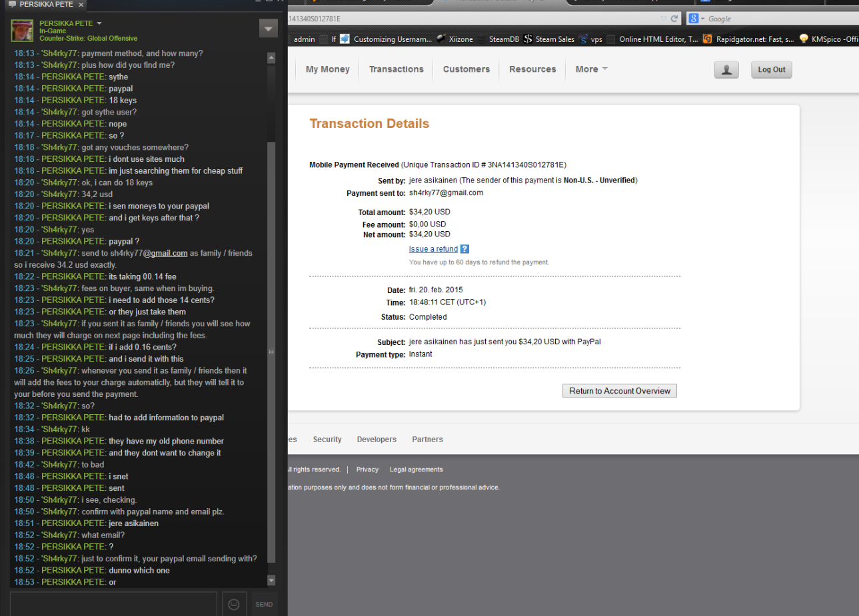Image resolution: width=859 pixels, height=616 pixels.
Task: Click Return to Account Overview button
Action: coord(620,391)
